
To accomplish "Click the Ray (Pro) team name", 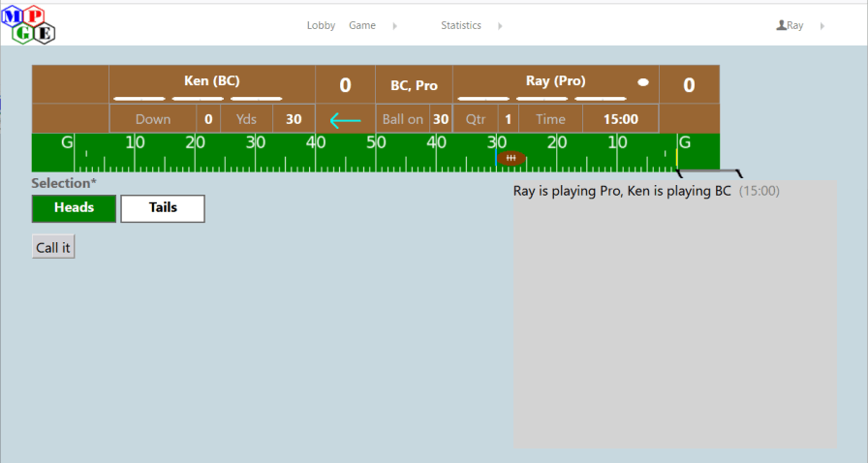I will [556, 80].
